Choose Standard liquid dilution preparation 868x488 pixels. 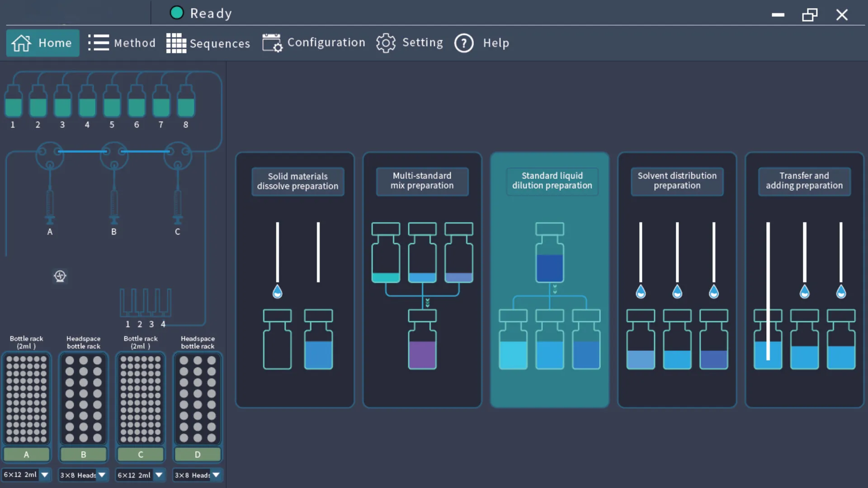550,280
